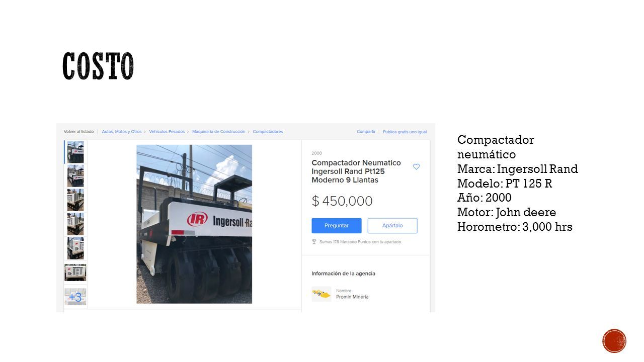Select the fourth compactor thumbnail
The width and height of the screenshot is (644, 362).
pos(75,224)
